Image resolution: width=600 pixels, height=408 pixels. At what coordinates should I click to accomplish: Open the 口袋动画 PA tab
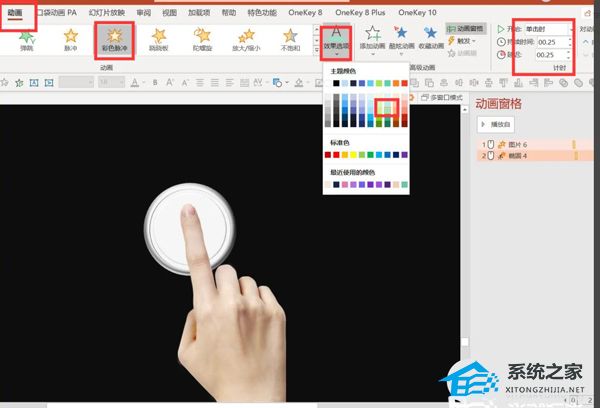point(57,13)
